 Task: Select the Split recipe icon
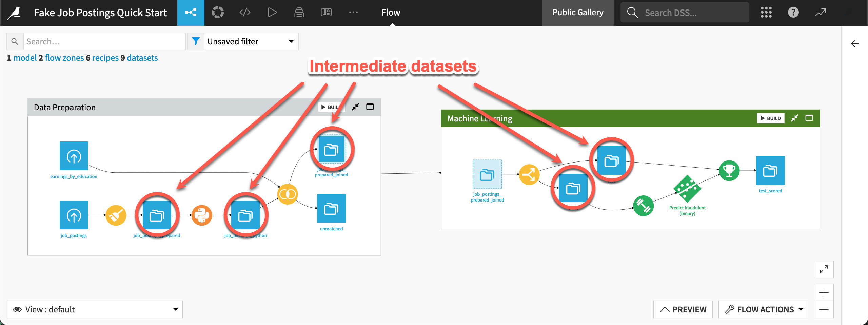[529, 175]
